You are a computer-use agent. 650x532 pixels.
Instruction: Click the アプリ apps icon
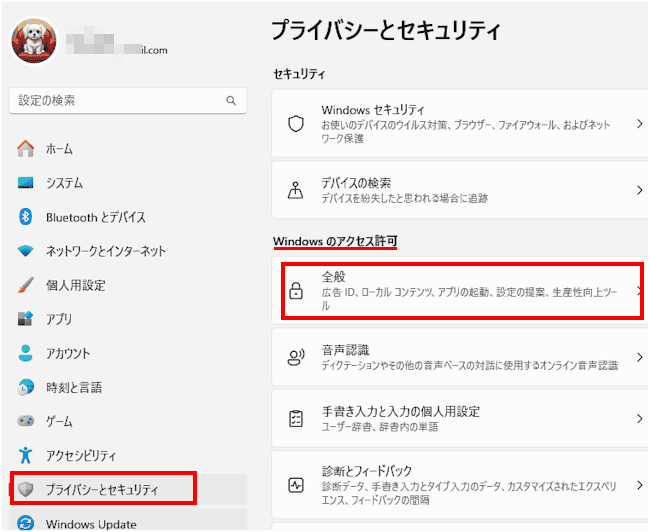coord(25,318)
